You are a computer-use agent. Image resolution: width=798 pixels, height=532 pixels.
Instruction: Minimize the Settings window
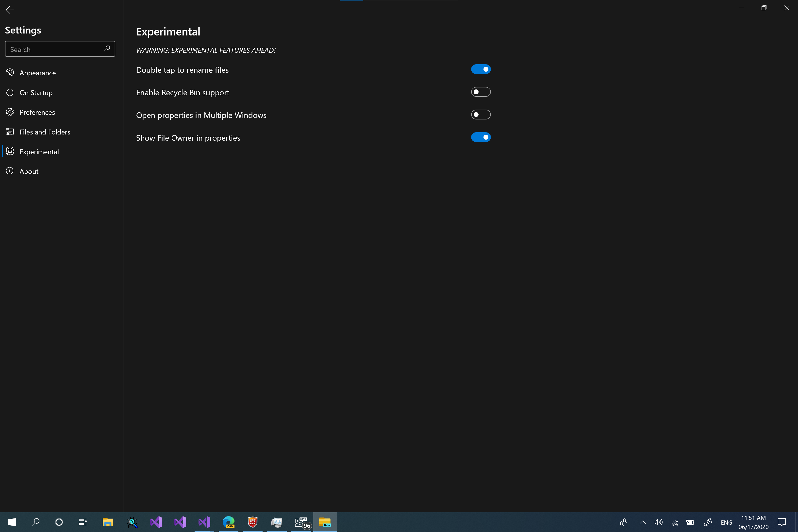coord(741,8)
